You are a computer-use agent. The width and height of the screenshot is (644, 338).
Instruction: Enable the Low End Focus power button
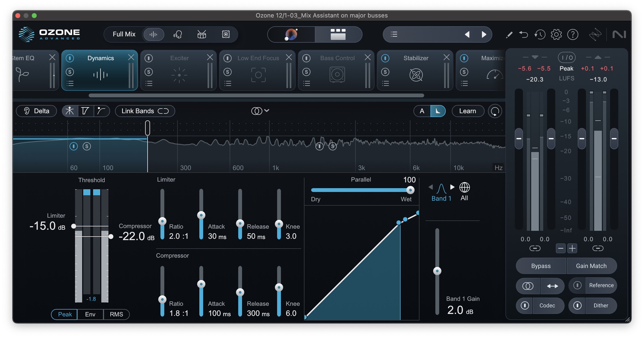[x=228, y=58]
